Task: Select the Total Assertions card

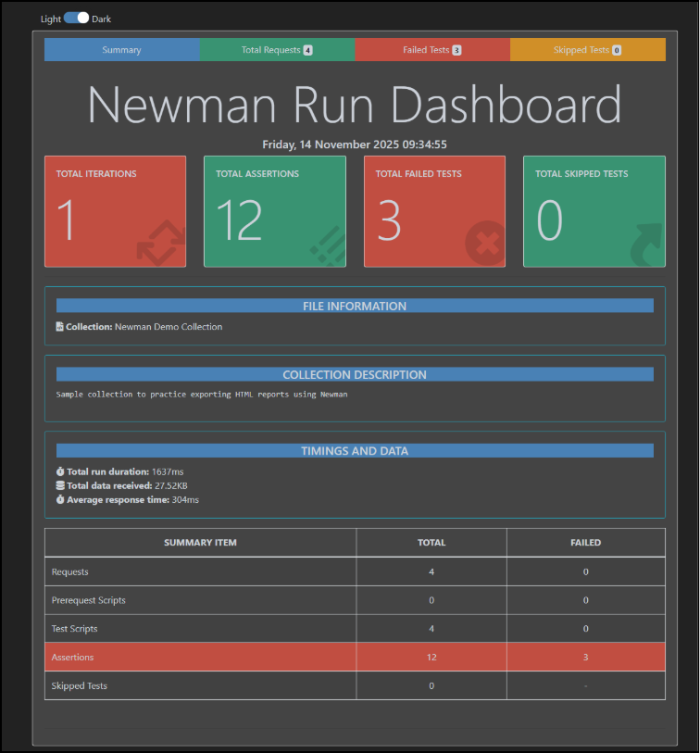Action: click(274, 211)
